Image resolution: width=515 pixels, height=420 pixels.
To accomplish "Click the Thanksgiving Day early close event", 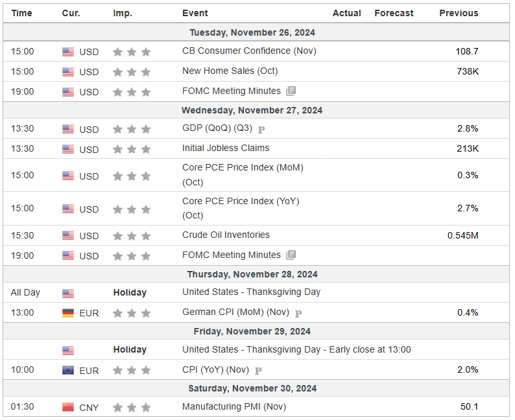I will coord(296,349).
